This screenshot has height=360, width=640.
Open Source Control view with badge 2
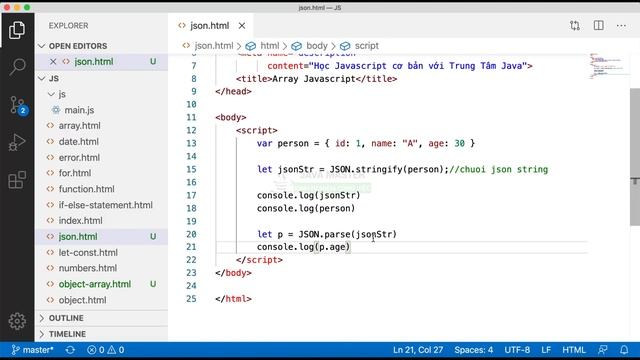click(18, 105)
